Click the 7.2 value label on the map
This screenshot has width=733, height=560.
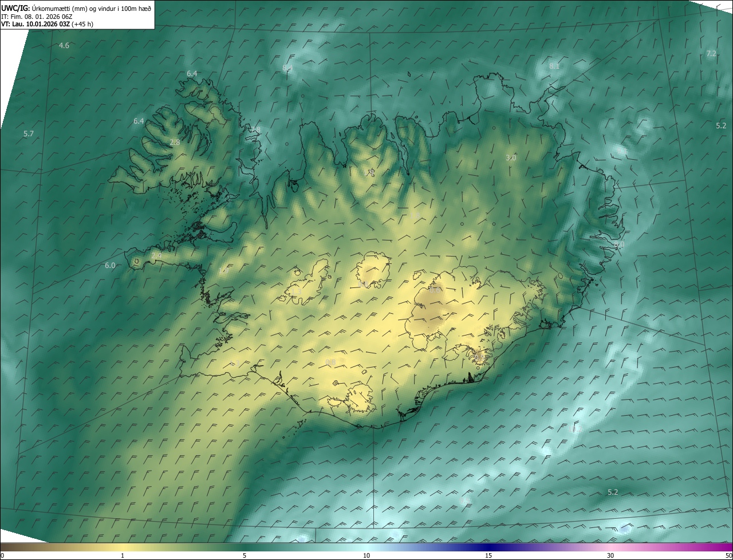coord(711,53)
